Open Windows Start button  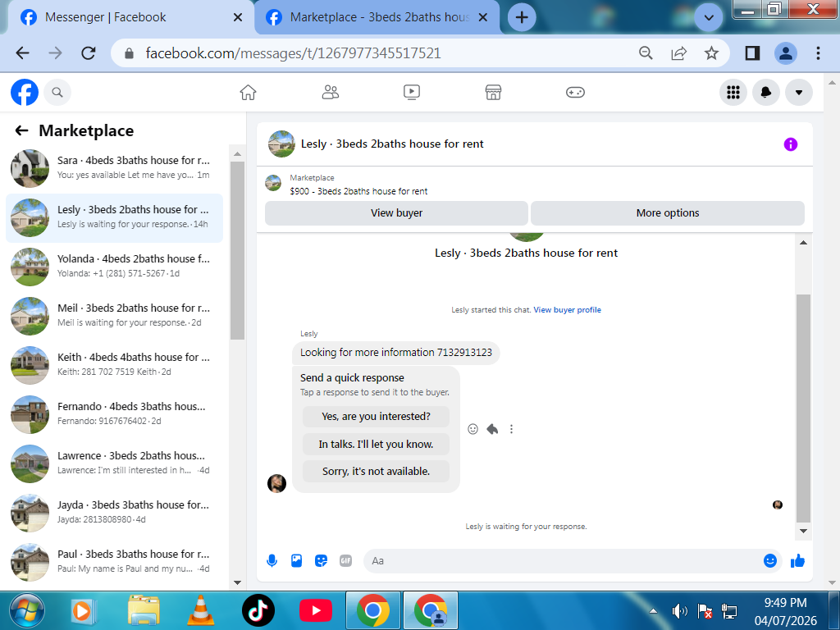(27, 610)
